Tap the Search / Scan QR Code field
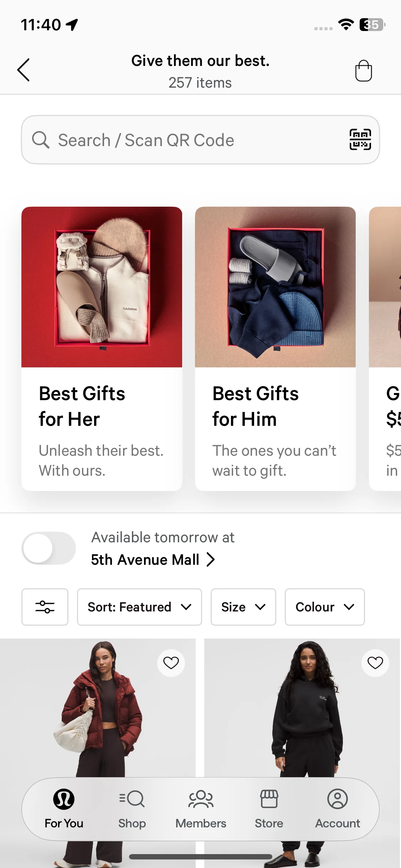401x868 pixels. coord(185,140)
